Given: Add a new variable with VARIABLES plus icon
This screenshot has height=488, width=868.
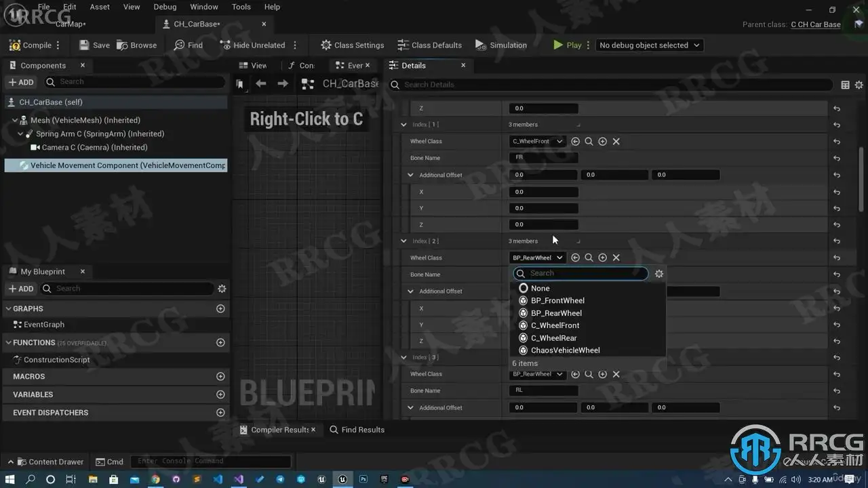Looking at the screenshot, I should pos(220,394).
